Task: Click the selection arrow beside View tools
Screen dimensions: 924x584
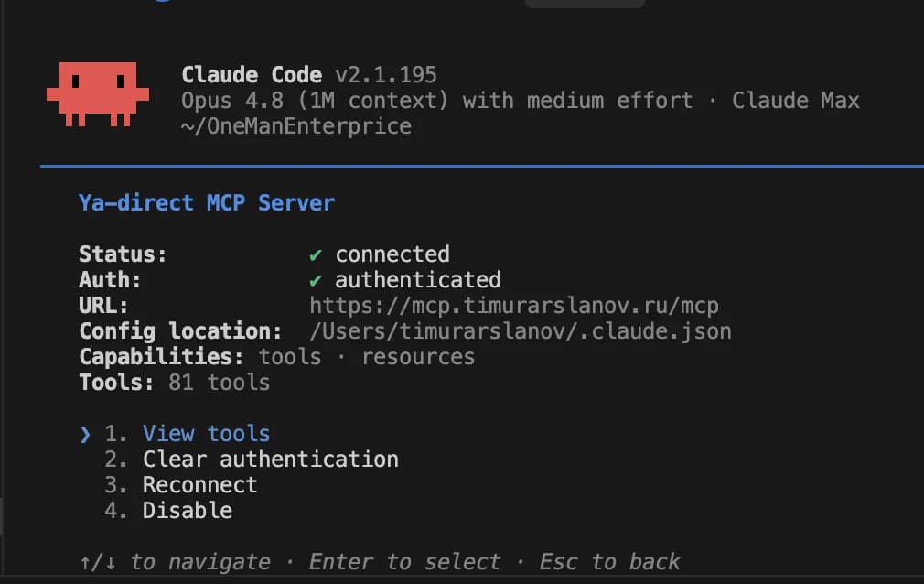Action: click(85, 435)
